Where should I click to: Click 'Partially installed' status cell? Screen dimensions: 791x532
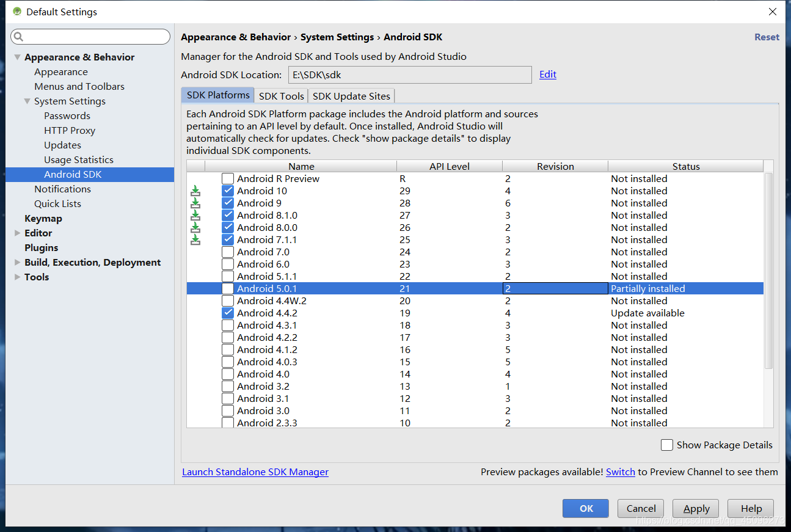pyautogui.click(x=686, y=288)
